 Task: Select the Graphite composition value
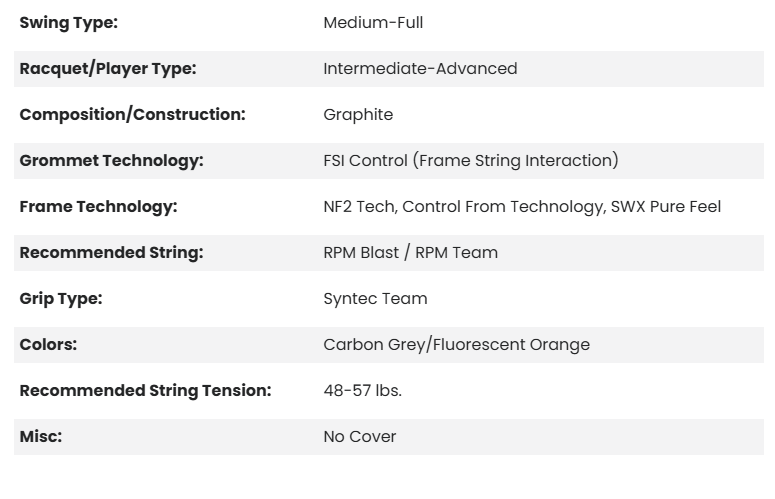[358, 115]
